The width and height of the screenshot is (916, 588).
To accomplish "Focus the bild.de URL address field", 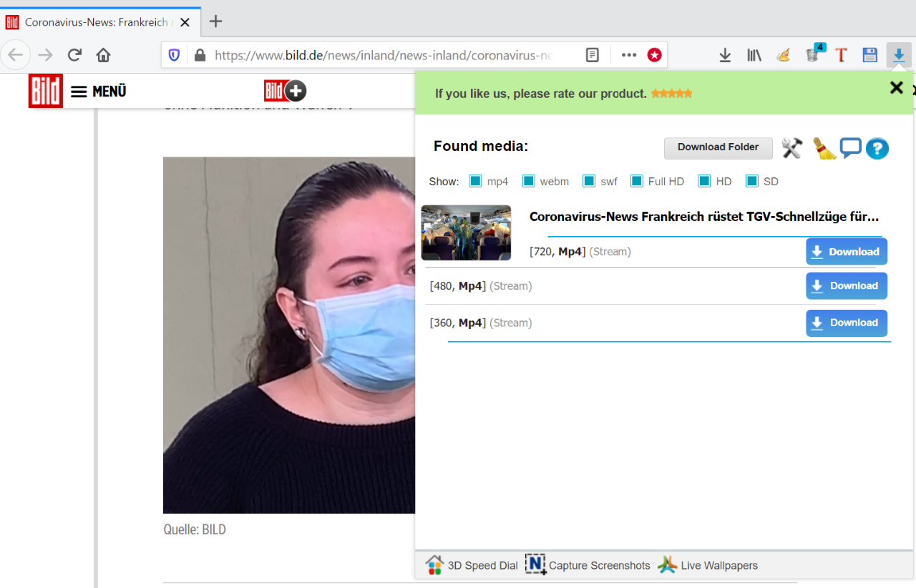I will click(384, 54).
